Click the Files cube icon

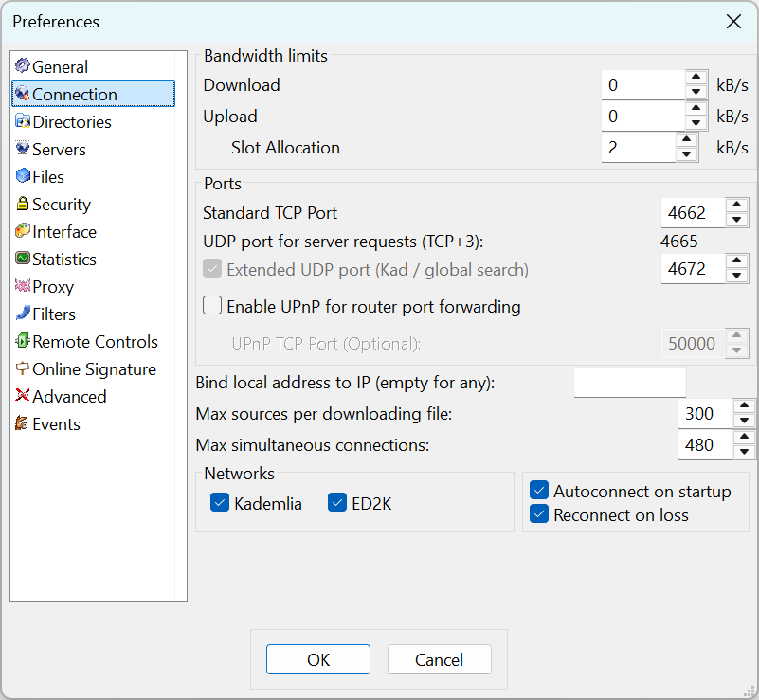22,175
